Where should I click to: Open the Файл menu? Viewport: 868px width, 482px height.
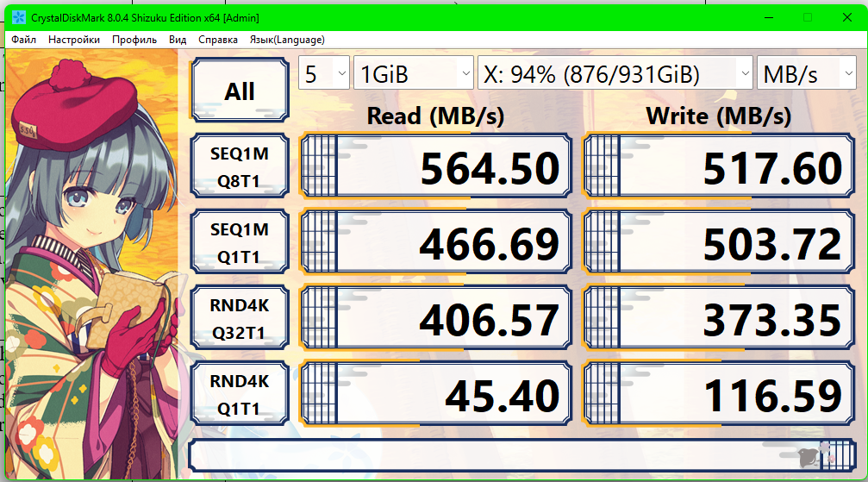coord(24,40)
